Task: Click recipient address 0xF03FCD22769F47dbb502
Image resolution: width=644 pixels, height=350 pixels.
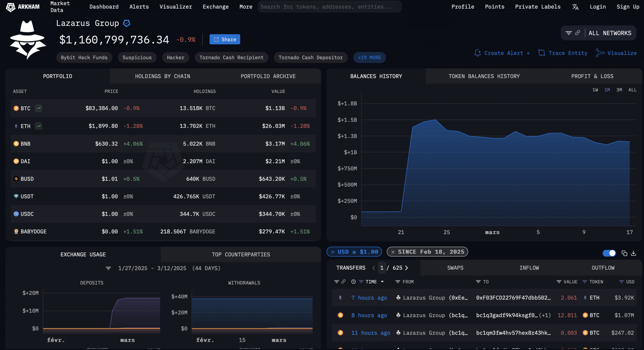Action: tap(513, 298)
